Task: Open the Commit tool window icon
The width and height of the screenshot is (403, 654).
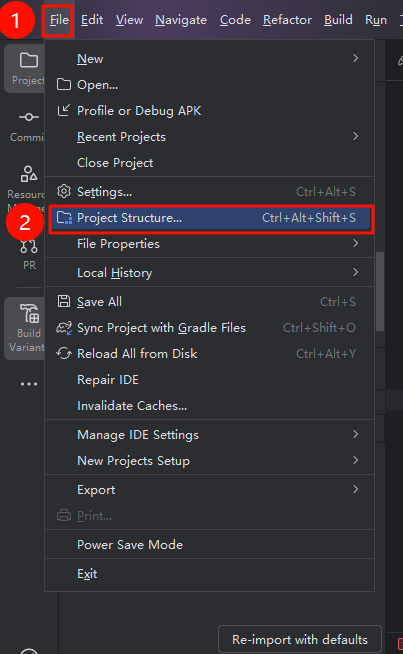Action: (x=28, y=126)
